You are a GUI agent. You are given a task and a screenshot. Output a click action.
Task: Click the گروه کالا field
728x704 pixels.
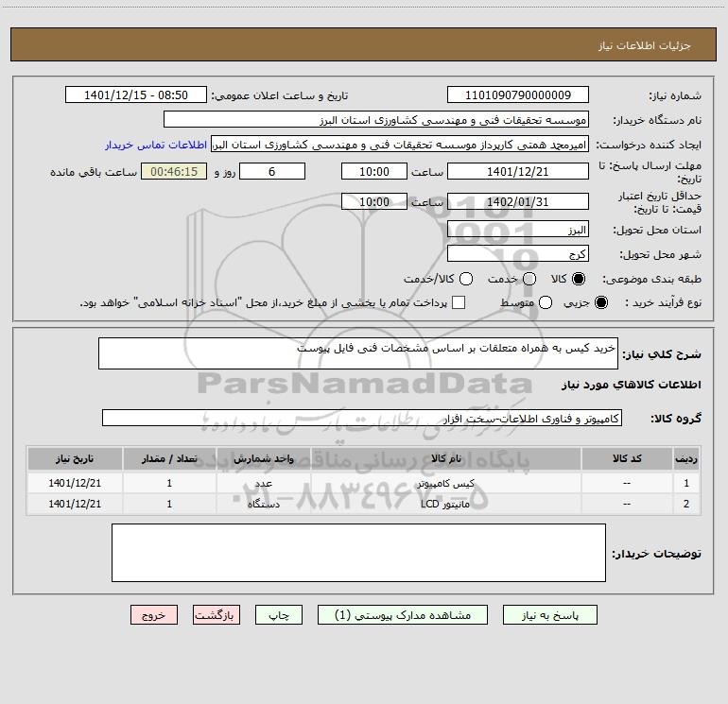pos(362,418)
